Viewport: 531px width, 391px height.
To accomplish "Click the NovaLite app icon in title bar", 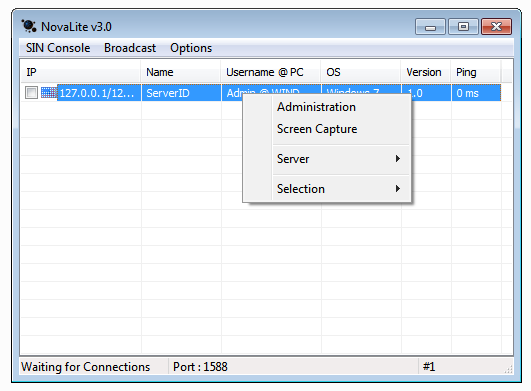I will pos(28,26).
